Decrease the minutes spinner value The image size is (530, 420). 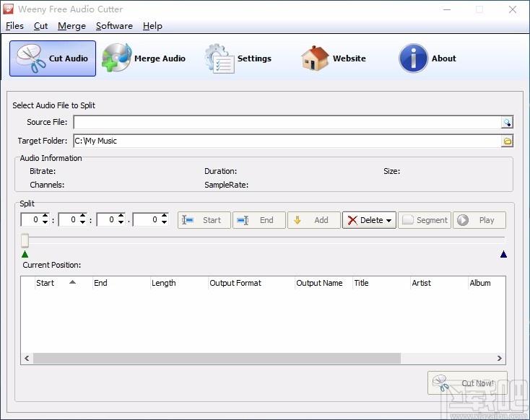[x=82, y=223]
